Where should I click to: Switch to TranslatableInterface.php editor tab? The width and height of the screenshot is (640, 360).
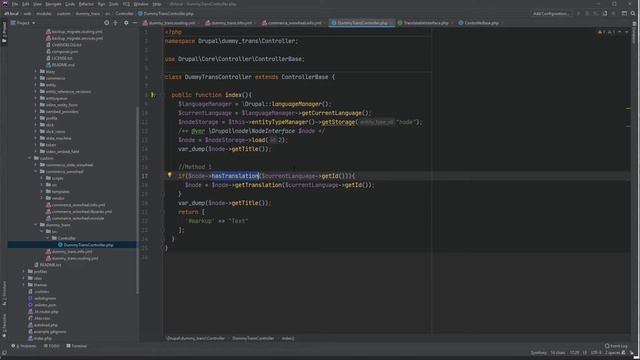pos(425,23)
